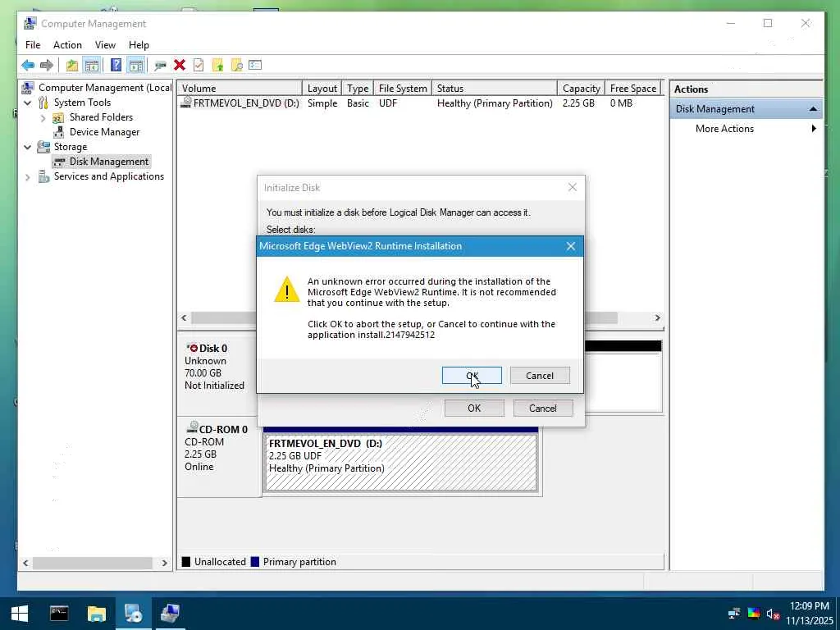Click the tree pane left scroll arrow
The width and height of the screenshot is (840, 630).
click(x=25, y=563)
